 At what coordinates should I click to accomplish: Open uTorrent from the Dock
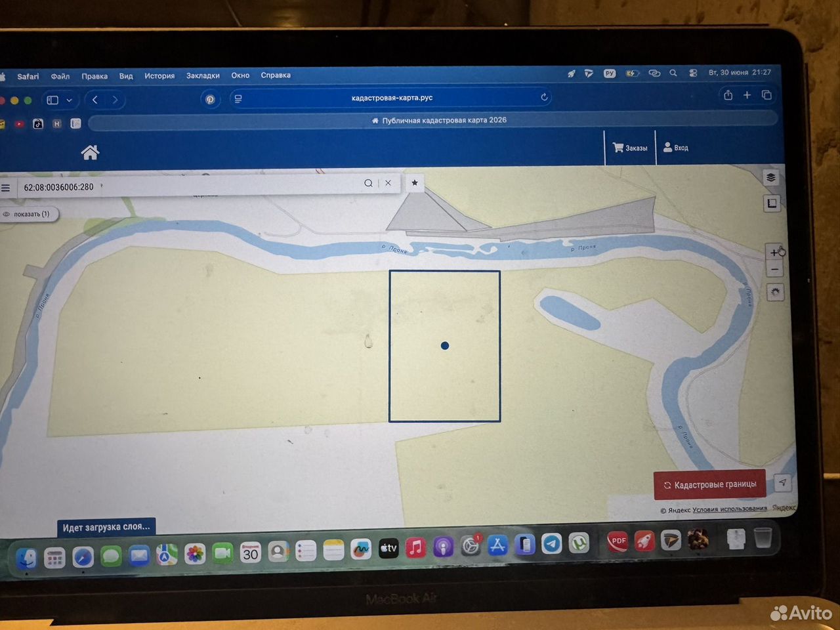579,543
